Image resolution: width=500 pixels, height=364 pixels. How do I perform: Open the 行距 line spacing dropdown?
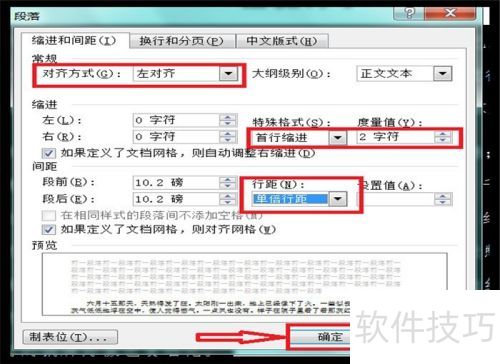(x=338, y=199)
